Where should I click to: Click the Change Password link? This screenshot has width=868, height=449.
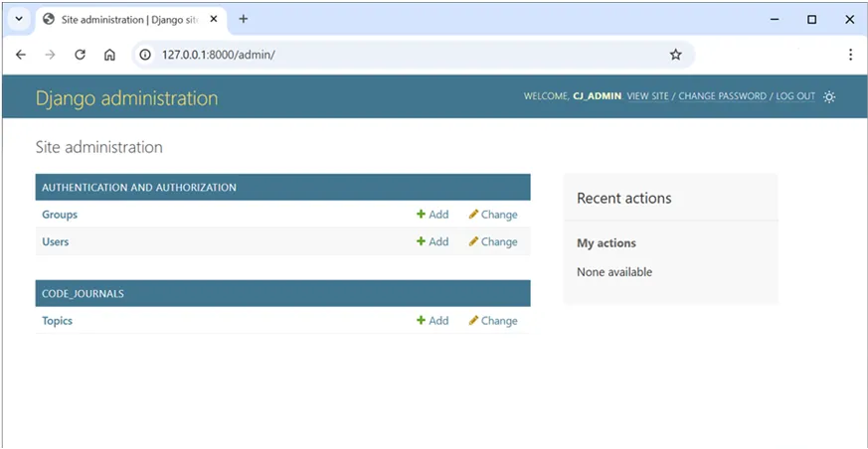pyautogui.click(x=723, y=96)
